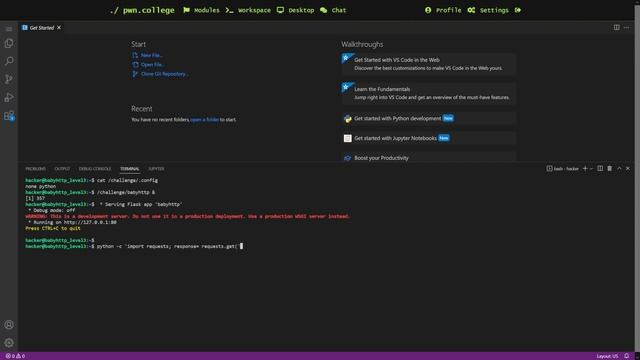This screenshot has height=360, width=640.
Task: Open the Workspace navigation item
Action: [x=248, y=10]
